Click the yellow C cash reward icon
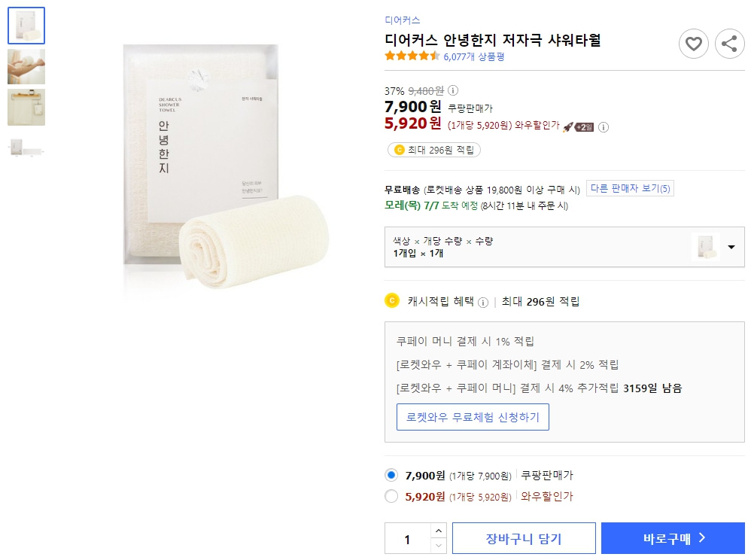This screenshot has height=560, width=748. coord(391,300)
